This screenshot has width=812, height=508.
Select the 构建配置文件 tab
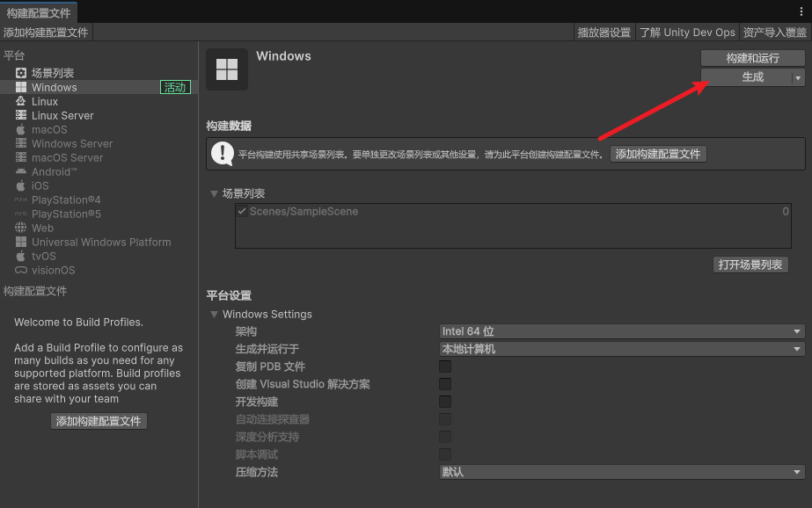39,13
